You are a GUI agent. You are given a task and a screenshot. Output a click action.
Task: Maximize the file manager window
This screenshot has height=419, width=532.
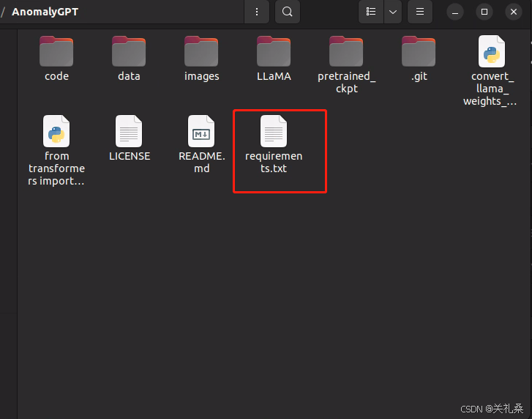click(484, 12)
